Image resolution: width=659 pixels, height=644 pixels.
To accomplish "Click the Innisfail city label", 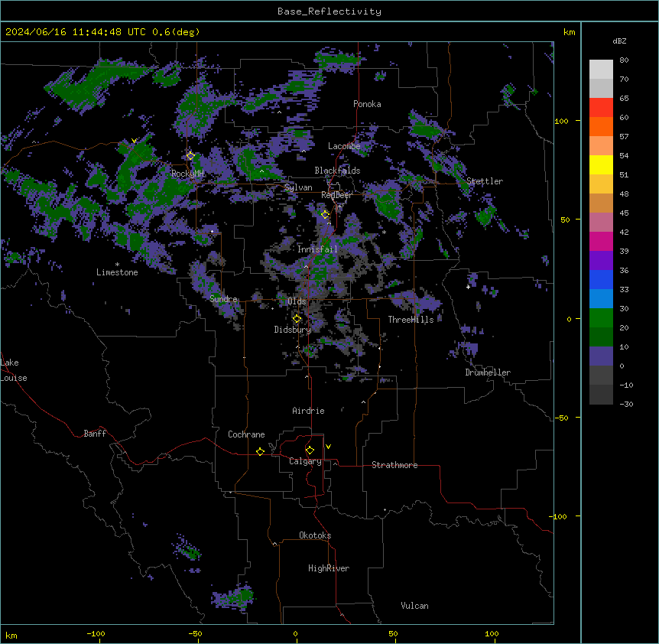I will click(317, 249).
